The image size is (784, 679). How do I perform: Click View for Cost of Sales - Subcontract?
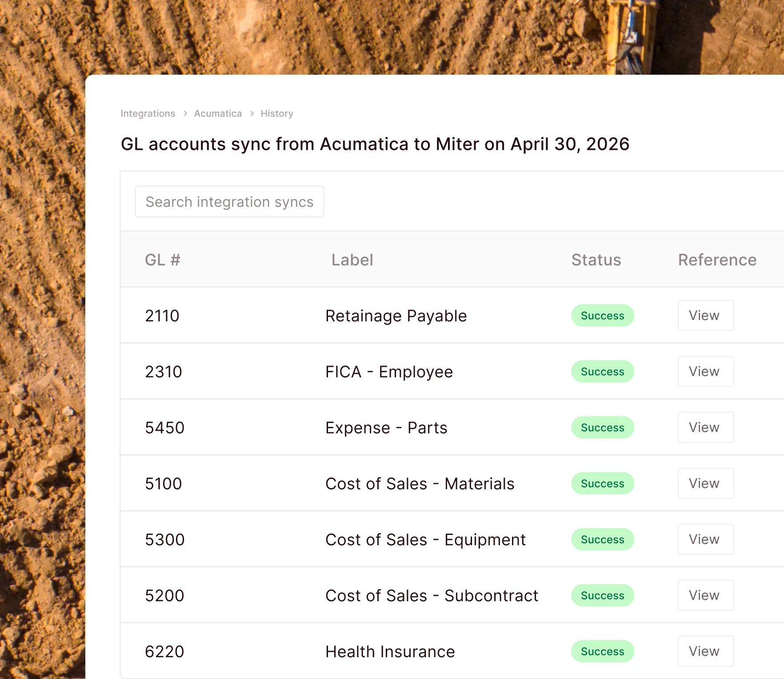pos(705,595)
